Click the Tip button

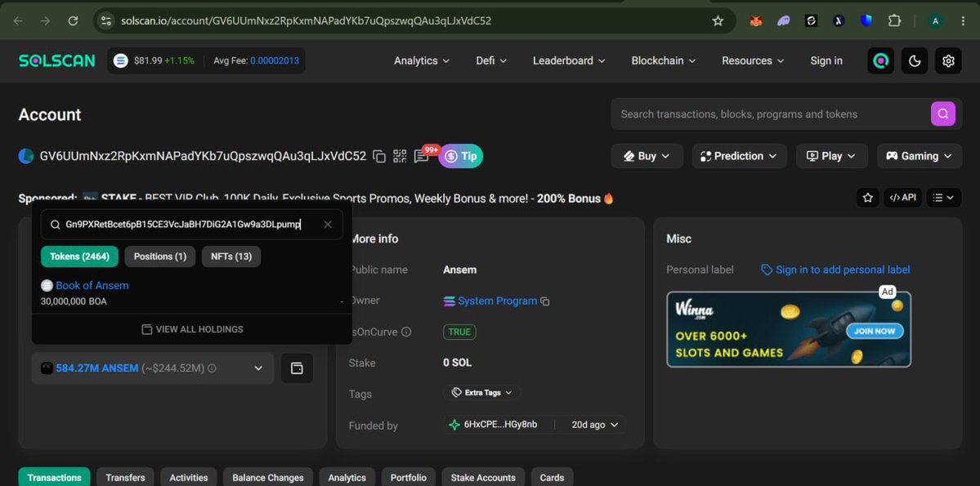pyautogui.click(x=461, y=156)
